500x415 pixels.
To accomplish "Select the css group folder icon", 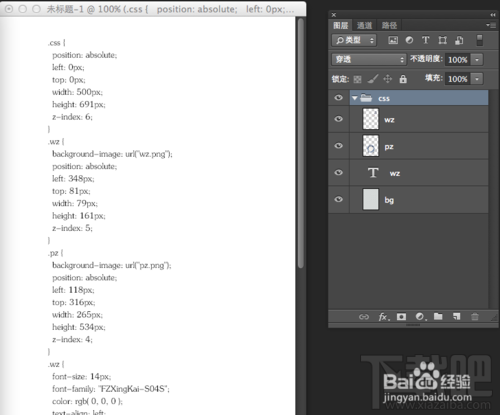I will pyautogui.click(x=366, y=98).
